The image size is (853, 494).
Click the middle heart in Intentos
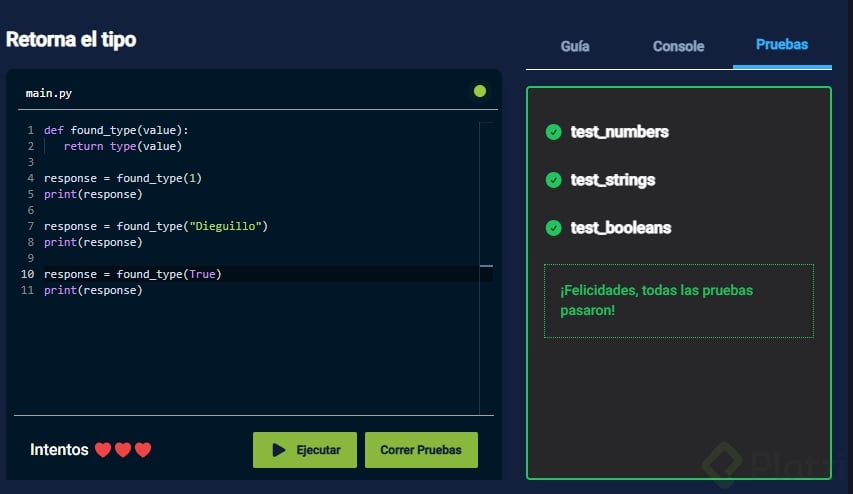pyautogui.click(x=123, y=450)
